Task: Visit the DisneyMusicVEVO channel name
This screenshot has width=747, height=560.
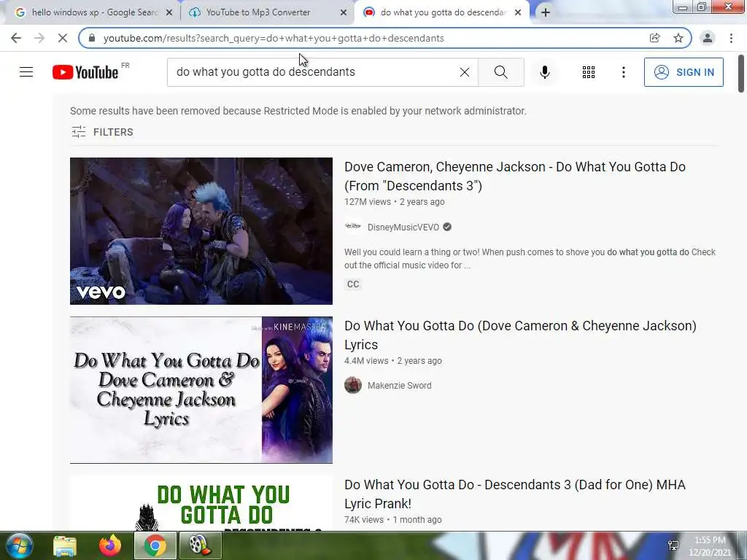Action: pos(403,227)
